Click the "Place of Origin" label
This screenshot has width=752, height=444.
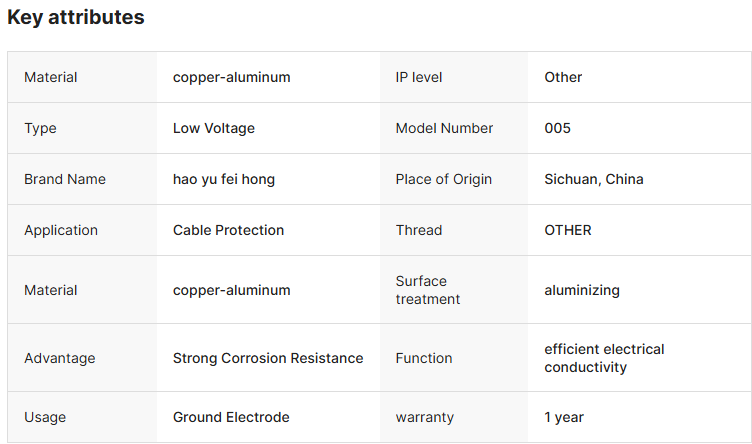[x=444, y=179]
